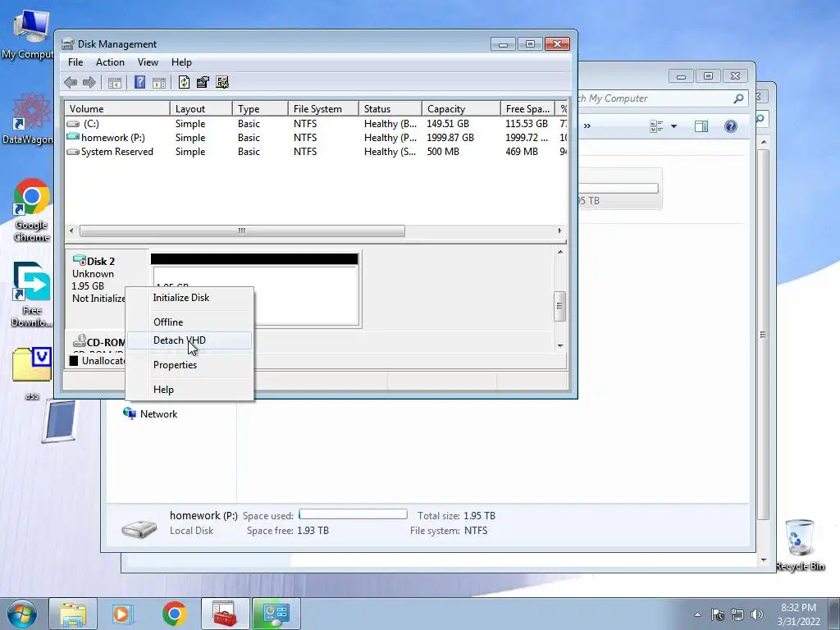Open the Free Download desktop shortcut
Screen dimensions: 840x630
32,294
